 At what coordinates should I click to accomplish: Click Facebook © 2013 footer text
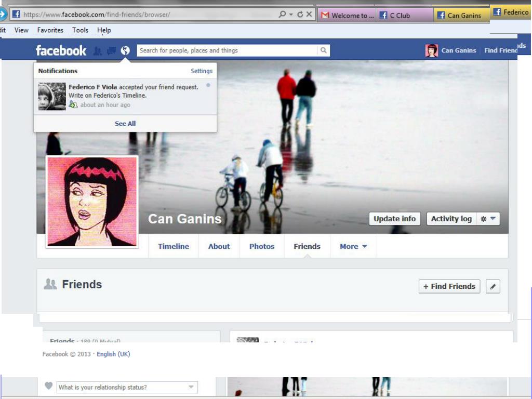pos(66,354)
